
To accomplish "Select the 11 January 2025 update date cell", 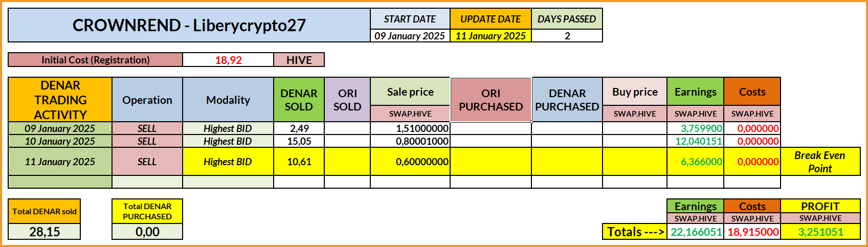I will [x=491, y=36].
